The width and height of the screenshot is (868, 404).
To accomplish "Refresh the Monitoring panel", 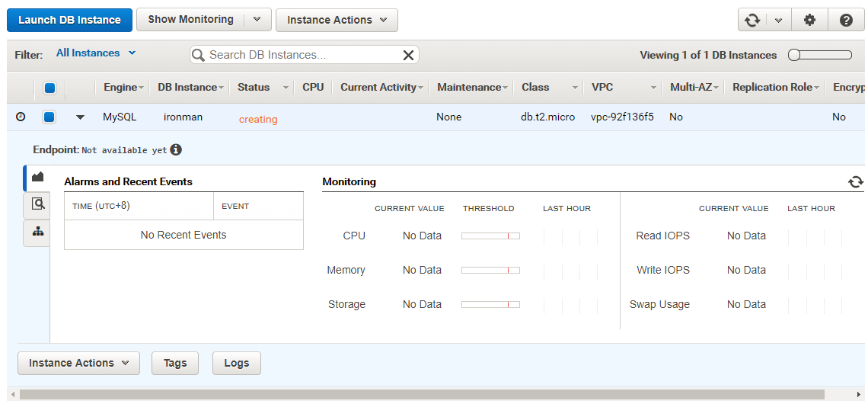I will click(856, 182).
